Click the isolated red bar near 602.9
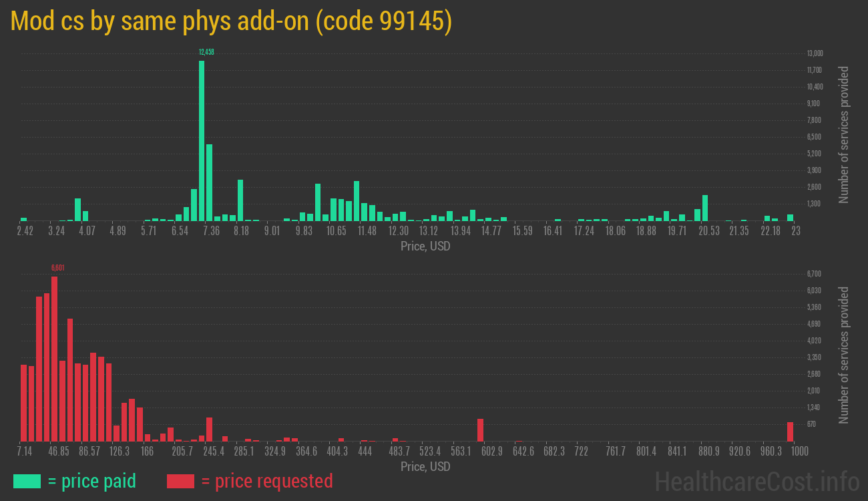This screenshot has width=868, height=501. click(480, 430)
